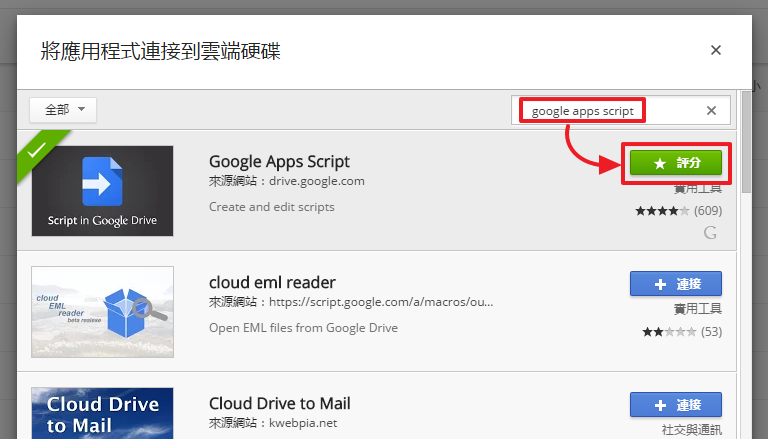Click the Google Apps Script title
The width and height of the screenshot is (768, 439).
coord(279,161)
